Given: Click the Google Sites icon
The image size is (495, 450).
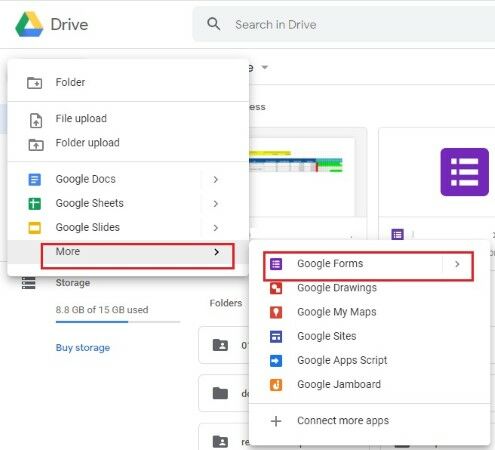Looking at the screenshot, I should click(x=276, y=336).
